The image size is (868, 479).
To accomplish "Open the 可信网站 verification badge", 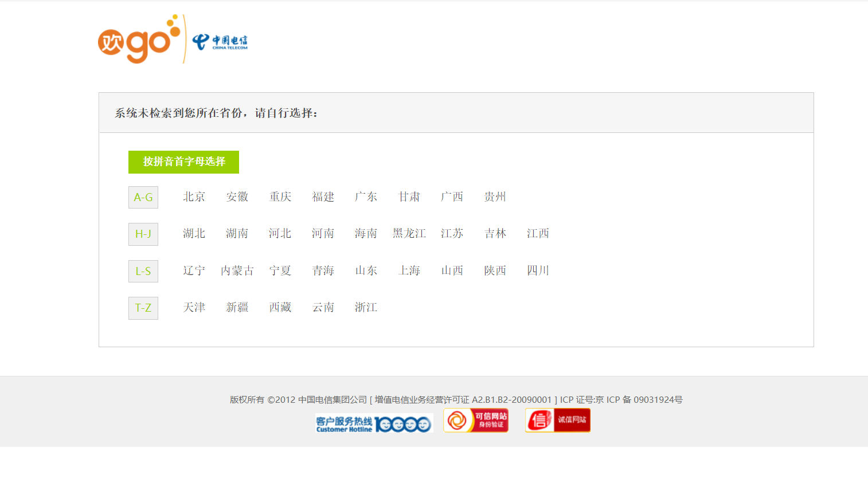I will tap(476, 421).
